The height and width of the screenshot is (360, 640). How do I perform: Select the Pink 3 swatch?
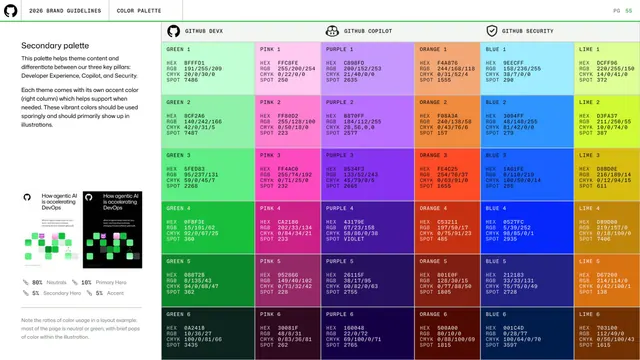(288, 174)
